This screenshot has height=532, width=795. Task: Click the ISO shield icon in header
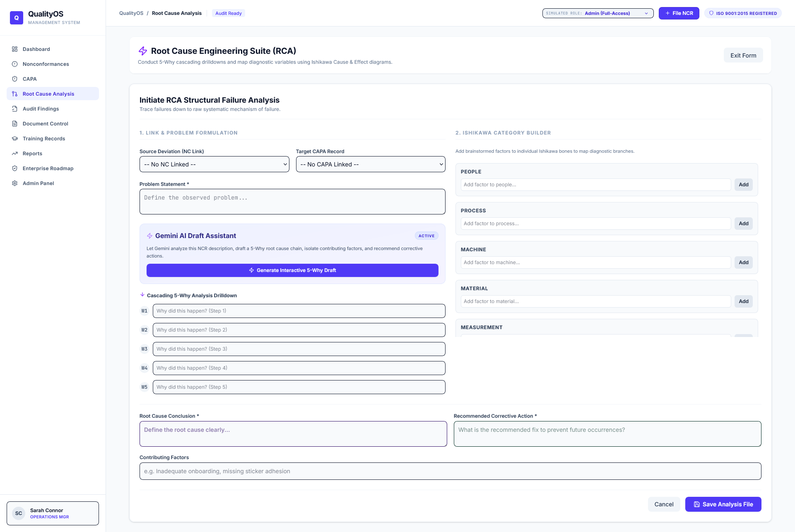[711, 13]
